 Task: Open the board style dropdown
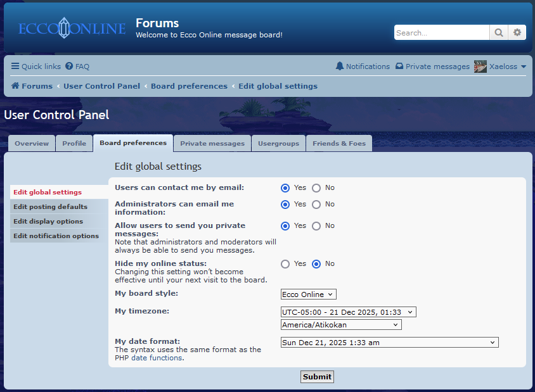(309, 294)
